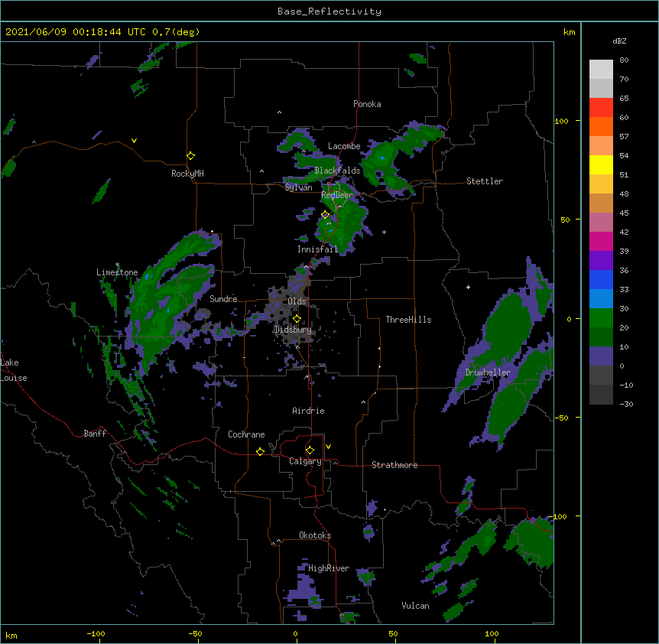Click the Innisfail city label
This screenshot has width=659, height=644.
point(317,249)
